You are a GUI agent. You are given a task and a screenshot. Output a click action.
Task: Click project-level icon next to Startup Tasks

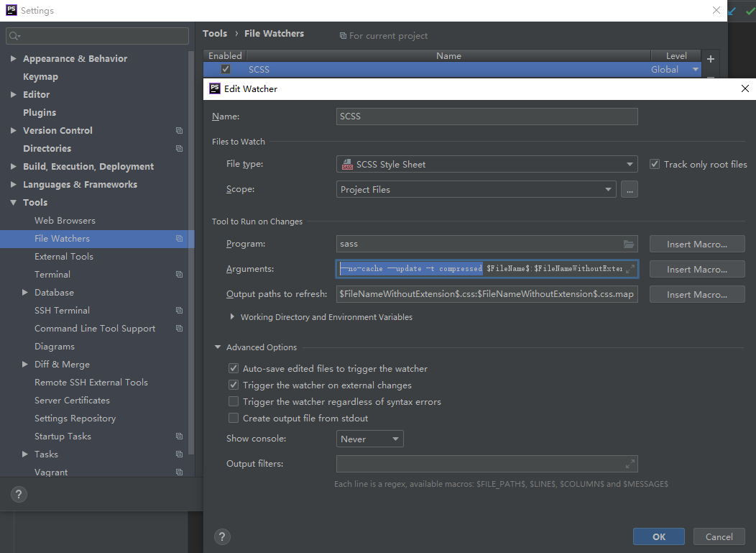pos(180,437)
